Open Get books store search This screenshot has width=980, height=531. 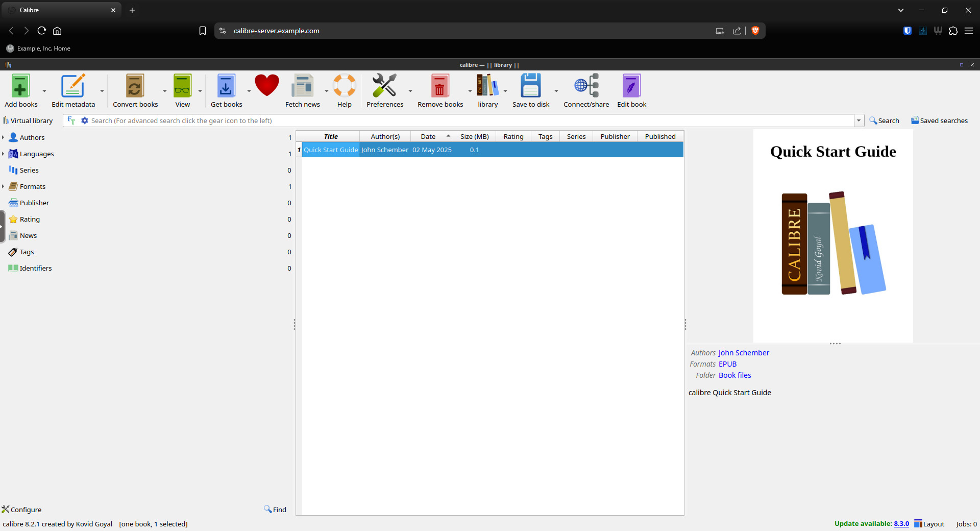pos(226,87)
